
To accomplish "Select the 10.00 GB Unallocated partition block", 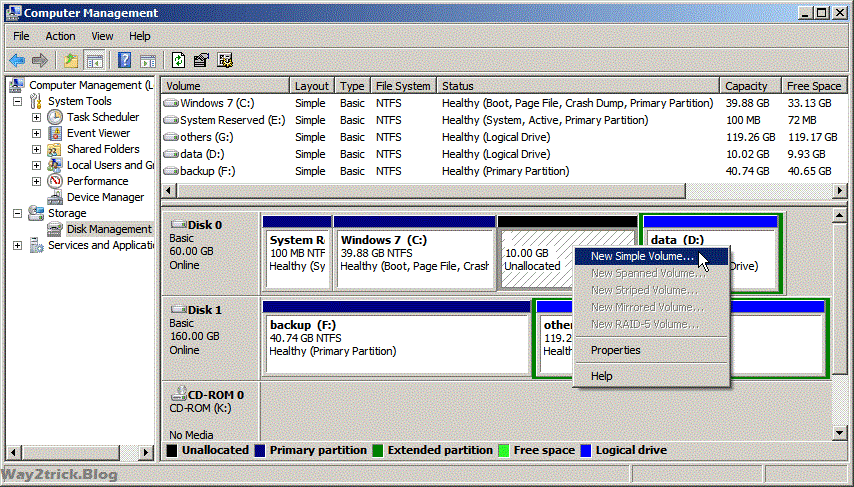I will (567, 253).
